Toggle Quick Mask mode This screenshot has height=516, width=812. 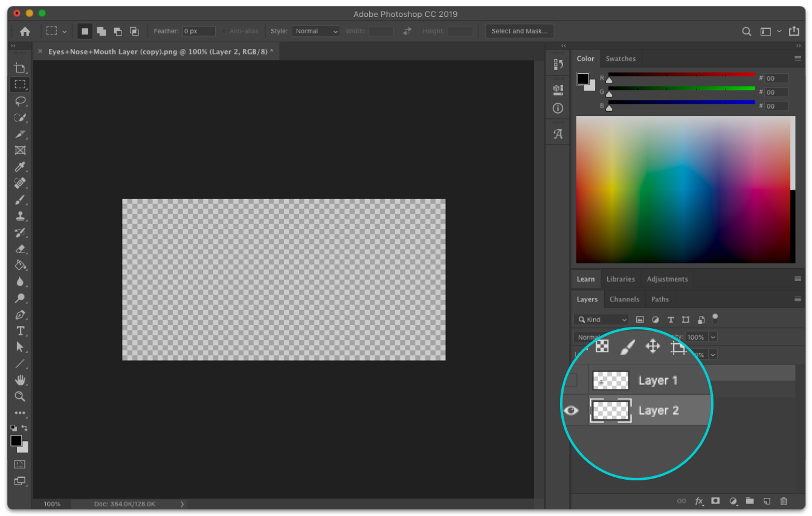(20, 464)
